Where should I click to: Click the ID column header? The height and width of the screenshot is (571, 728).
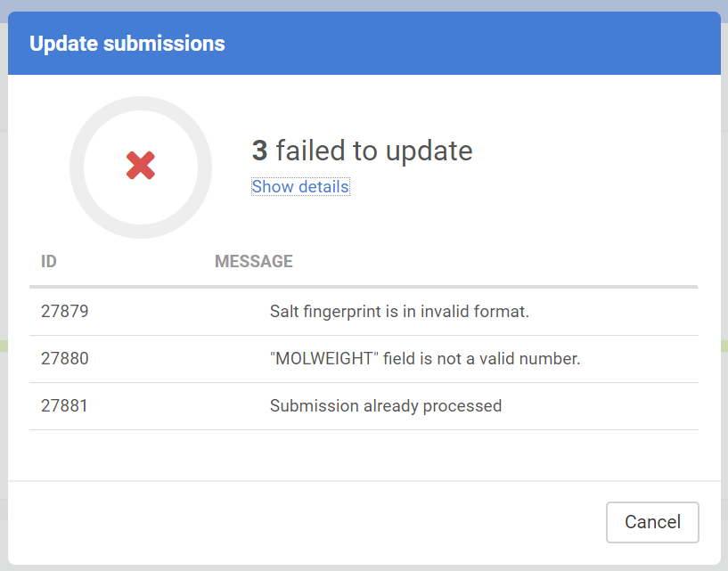click(49, 262)
